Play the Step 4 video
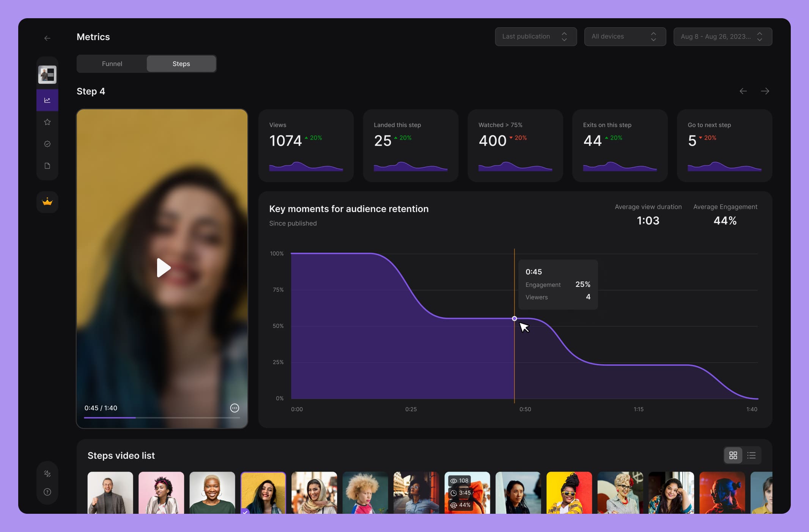Image resolution: width=809 pixels, height=532 pixels. [163, 268]
